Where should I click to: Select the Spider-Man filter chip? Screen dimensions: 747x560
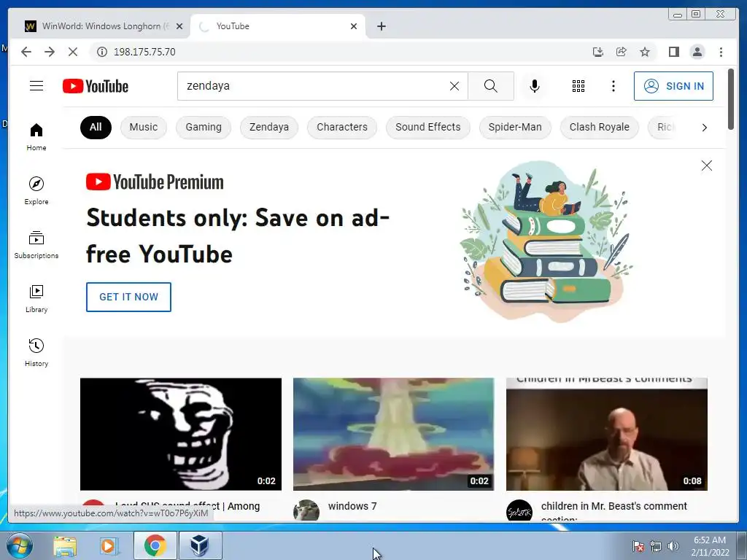point(515,127)
